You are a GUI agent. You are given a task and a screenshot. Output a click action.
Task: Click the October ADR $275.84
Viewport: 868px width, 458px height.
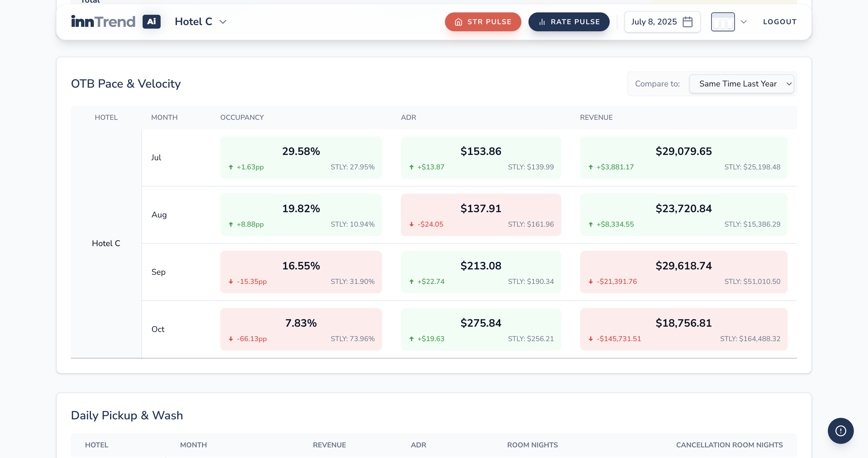point(481,323)
